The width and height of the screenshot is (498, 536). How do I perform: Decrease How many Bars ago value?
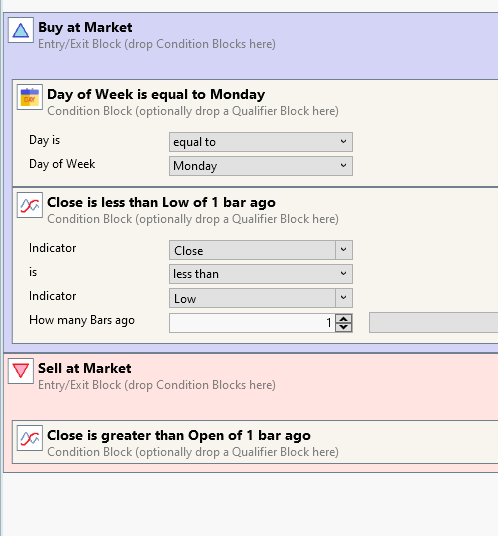[x=344, y=327]
